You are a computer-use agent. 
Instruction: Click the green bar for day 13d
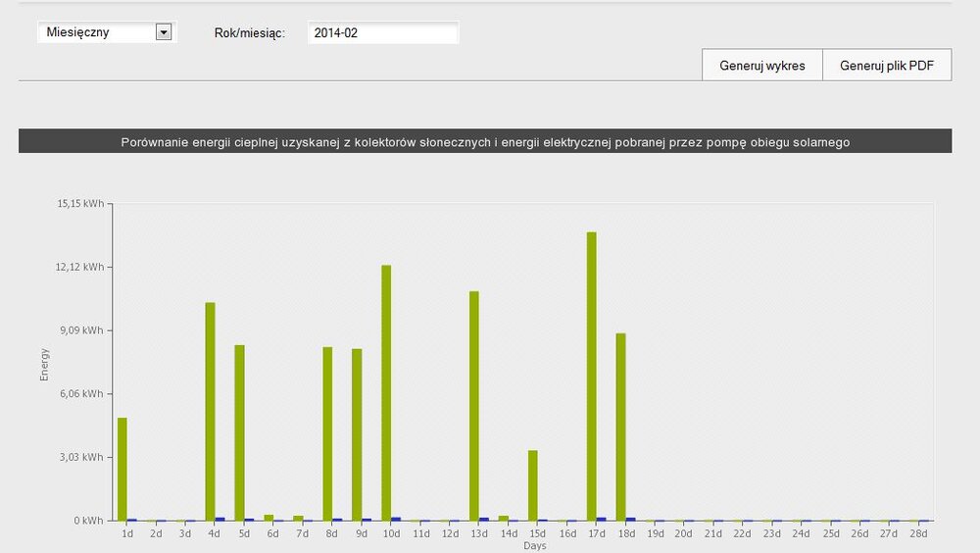point(474,405)
